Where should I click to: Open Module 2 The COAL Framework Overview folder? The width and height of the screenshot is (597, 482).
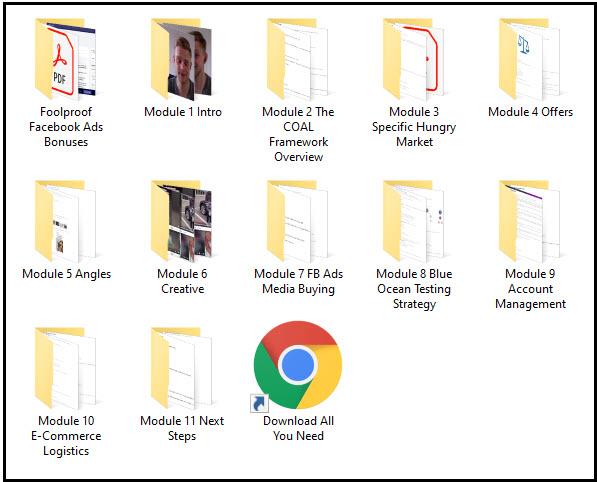[x=298, y=59]
